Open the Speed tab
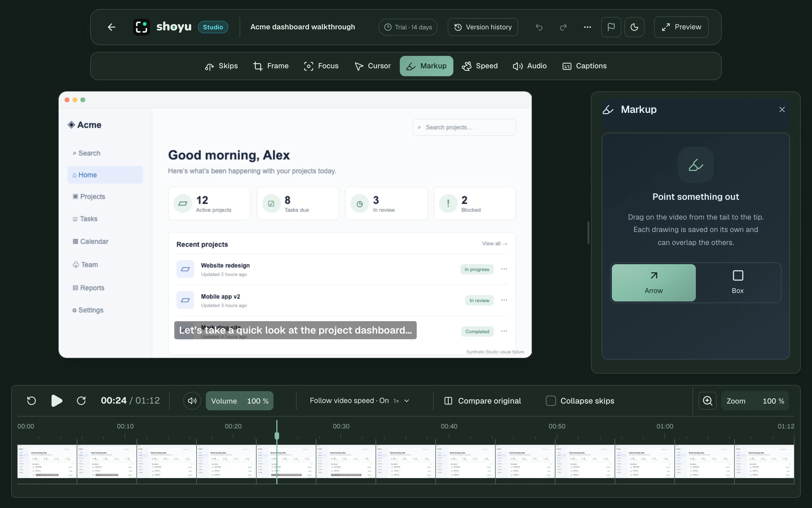This screenshot has height=508, width=812. (x=480, y=66)
